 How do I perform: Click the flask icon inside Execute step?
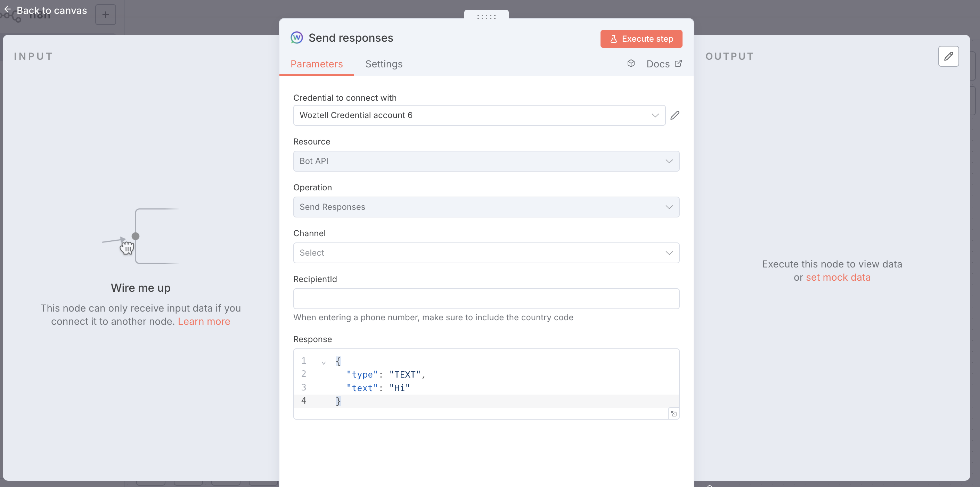[x=614, y=39]
